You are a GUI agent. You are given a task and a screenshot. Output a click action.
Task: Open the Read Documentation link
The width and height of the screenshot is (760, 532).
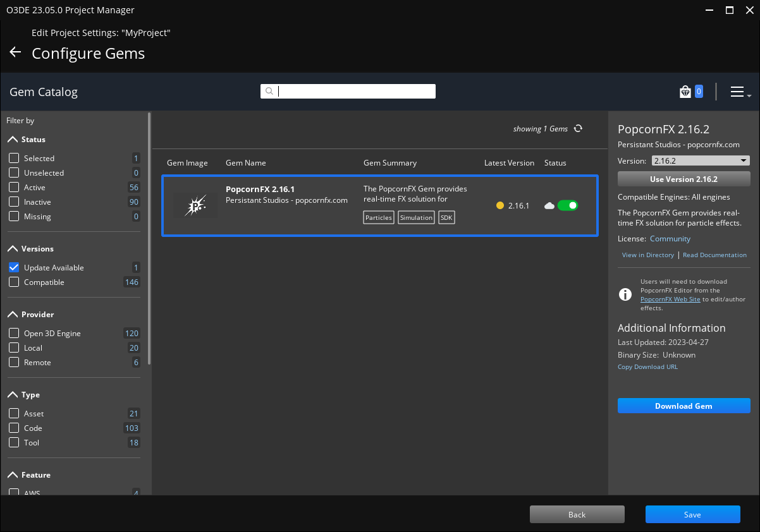(714, 255)
